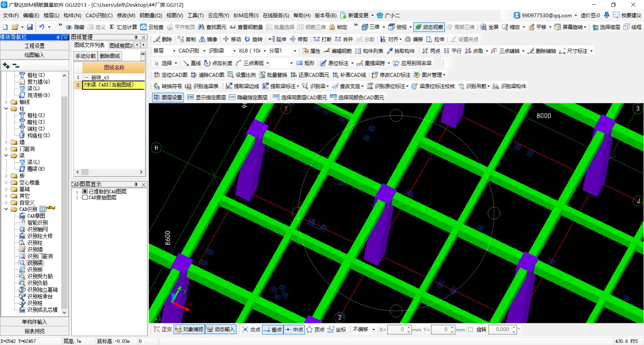Select the 删除 delete tool
Screen dimensions: 644x345
163,39
